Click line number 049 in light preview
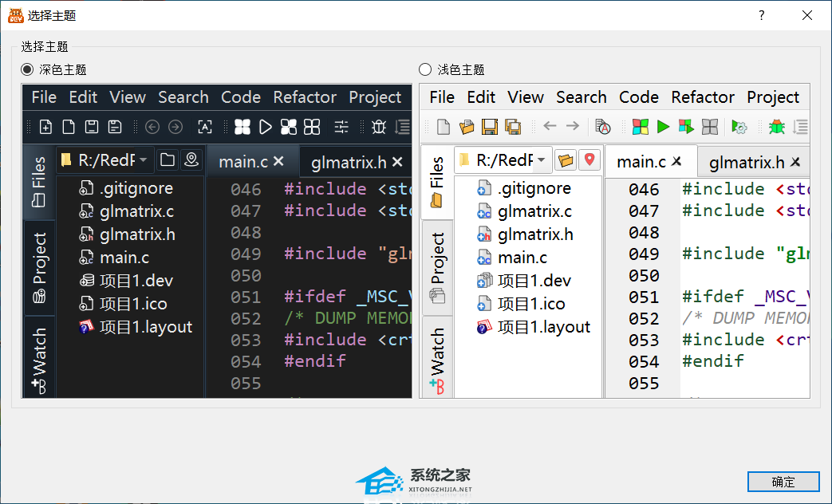The height and width of the screenshot is (504, 832). click(x=644, y=254)
